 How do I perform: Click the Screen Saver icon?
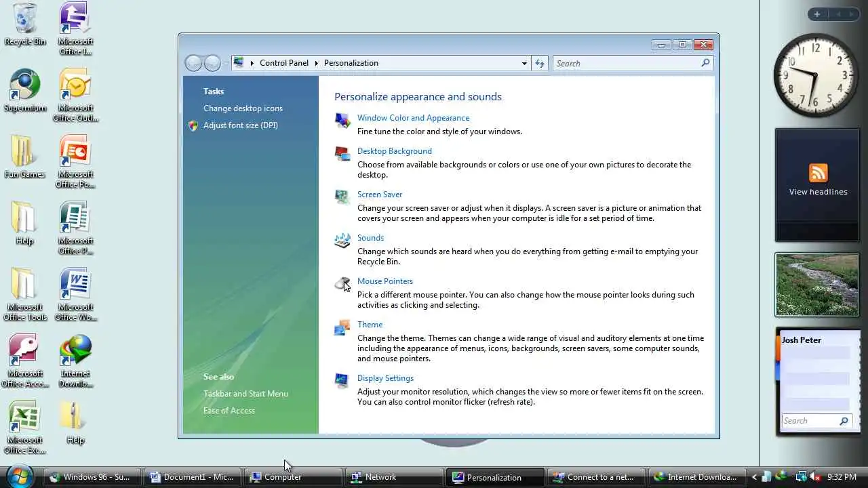tap(342, 197)
